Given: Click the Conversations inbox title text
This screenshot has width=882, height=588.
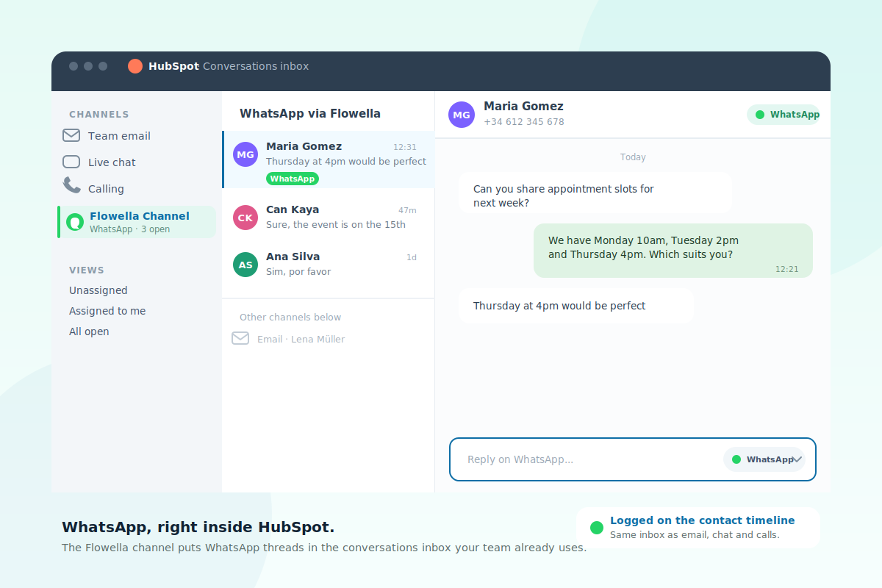Looking at the screenshot, I should (x=256, y=66).
